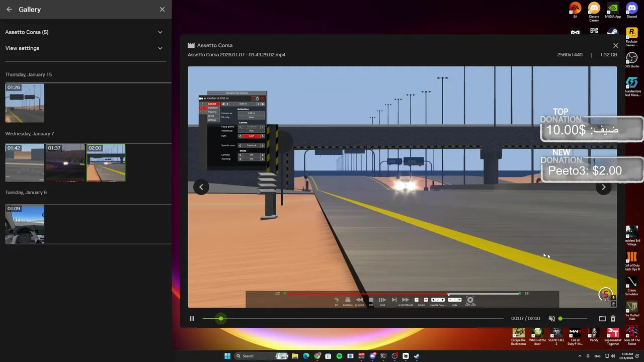Screen dimensions: 644x362
Task: Go to the next gallery item
Action: point(604,187)
